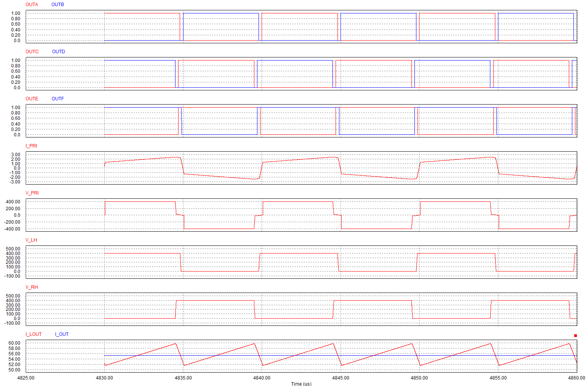The height and width of the screenshot is (386, 588).
Task: Select the OUTB signal label
Action: 58,5
